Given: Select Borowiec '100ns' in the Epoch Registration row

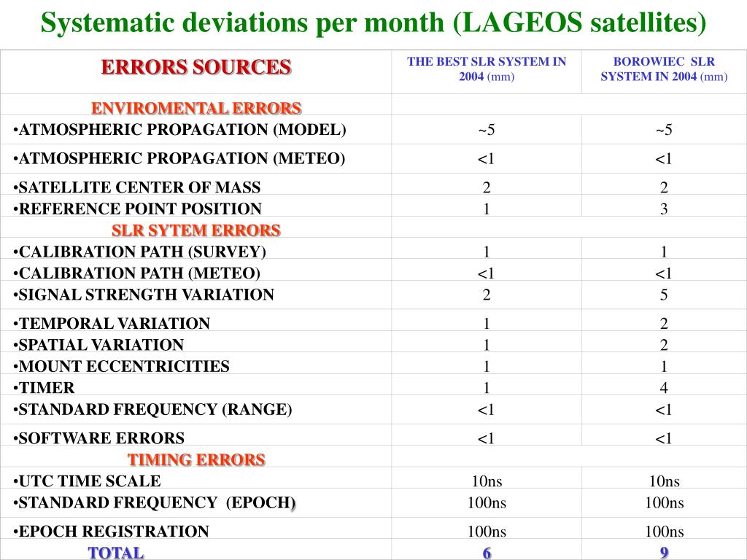Looking at the screenshot, I should pyautogui.click(x=665, y=532).
